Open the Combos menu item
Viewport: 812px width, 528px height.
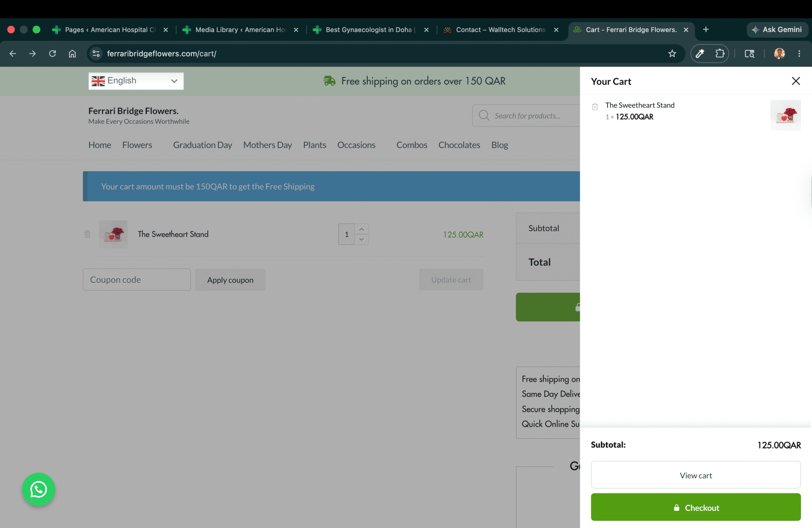[x=412, y=145]
